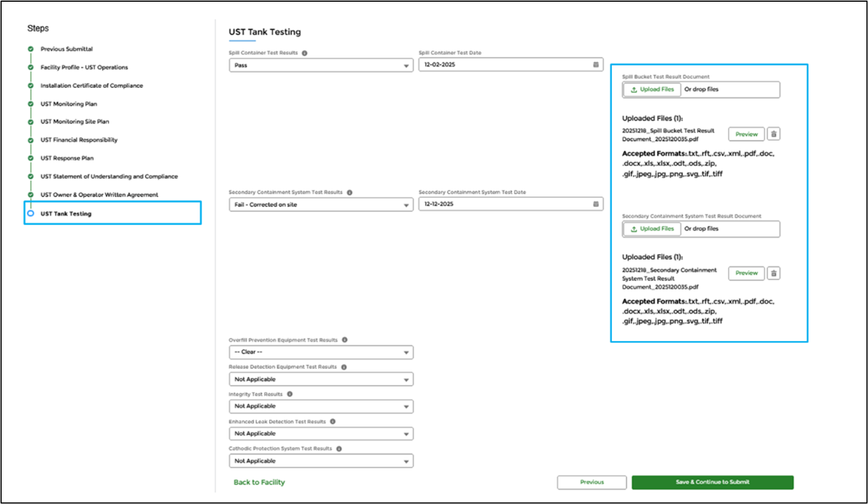Expand the Release Detection Equipment Test Results dropdown

(x=321, y=379)
